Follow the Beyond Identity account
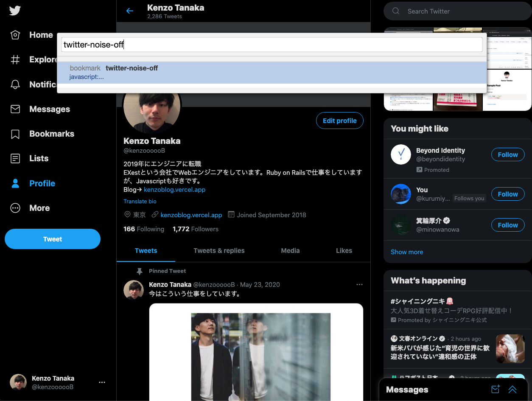The width and height of the screenshot is (532, 401). coord(507,155)
